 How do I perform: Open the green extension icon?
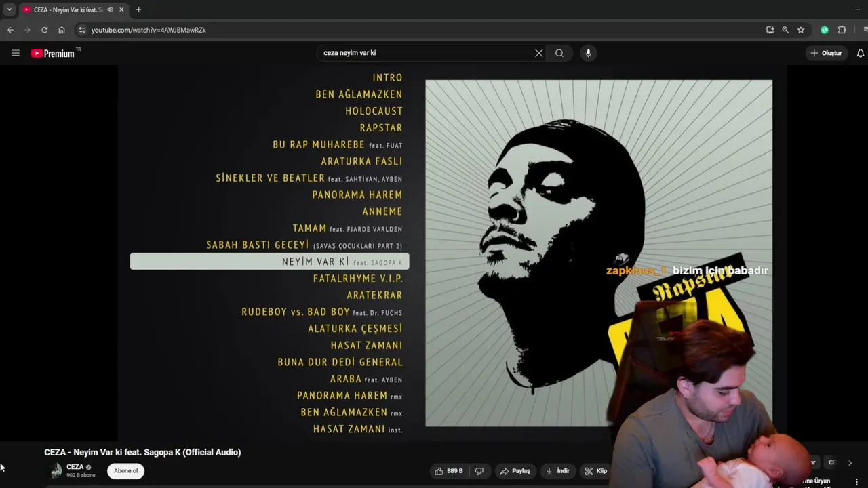[825, 30]
